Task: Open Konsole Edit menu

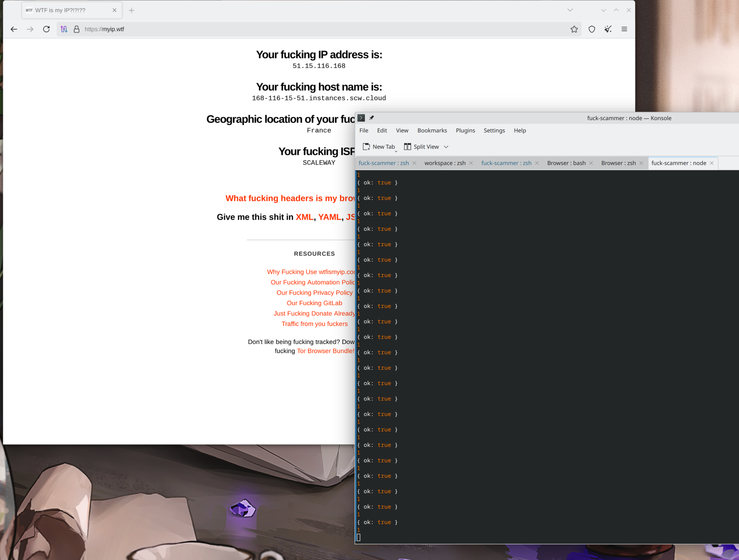Action: [x=382, y=130]
